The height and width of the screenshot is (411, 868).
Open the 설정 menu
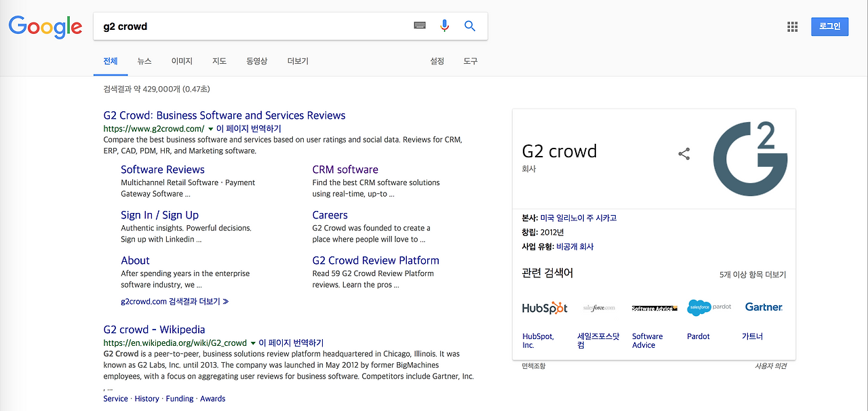(x=437, y=61)
